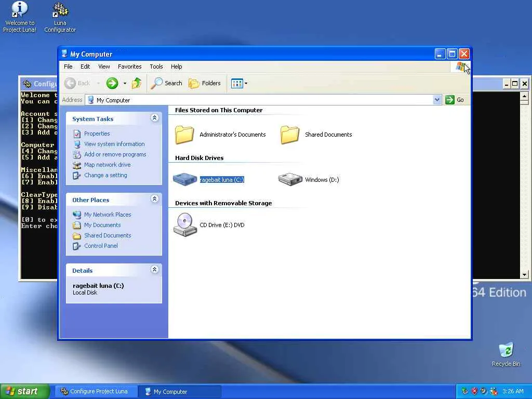The height and width of the screenshot is (399, 532).
Task: Select the Windows (D:) drive icon
Action: click(290, 179)
